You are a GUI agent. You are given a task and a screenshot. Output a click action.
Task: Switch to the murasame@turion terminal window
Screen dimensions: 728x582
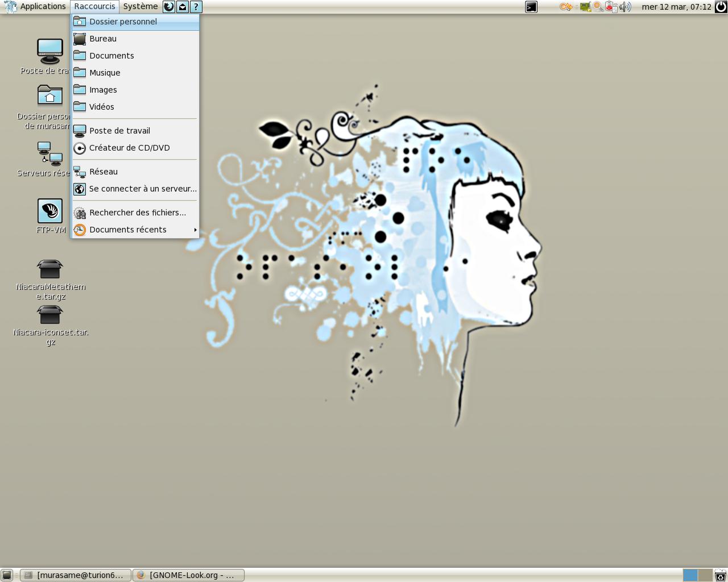(76, 575)
